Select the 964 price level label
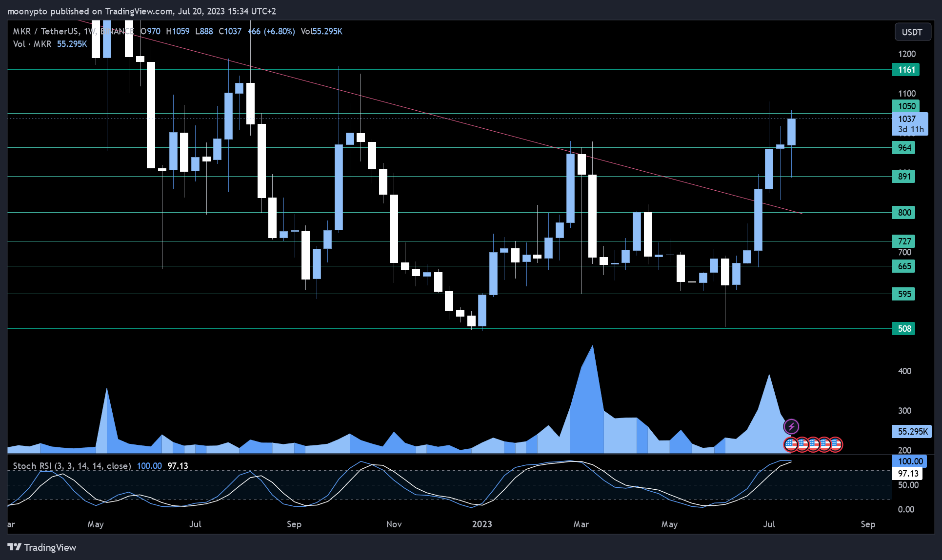Image resolution: width=942 pixels, height=560 pixels. pos(904,148)
